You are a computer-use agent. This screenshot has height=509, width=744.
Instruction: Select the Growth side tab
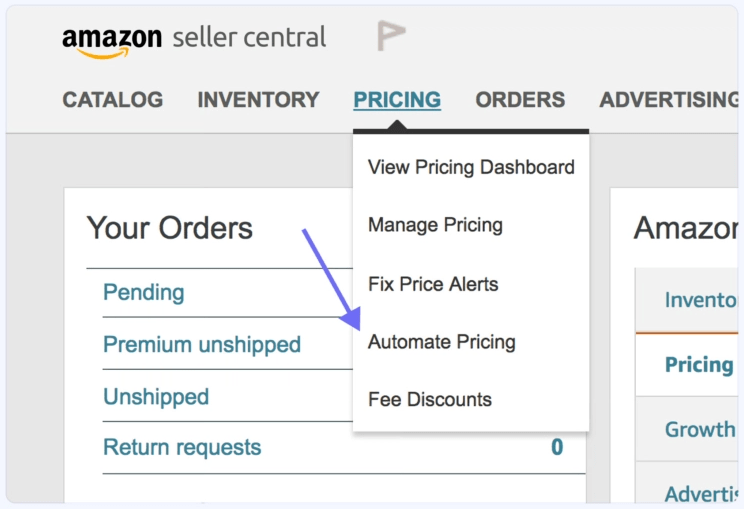click(699, 430)
